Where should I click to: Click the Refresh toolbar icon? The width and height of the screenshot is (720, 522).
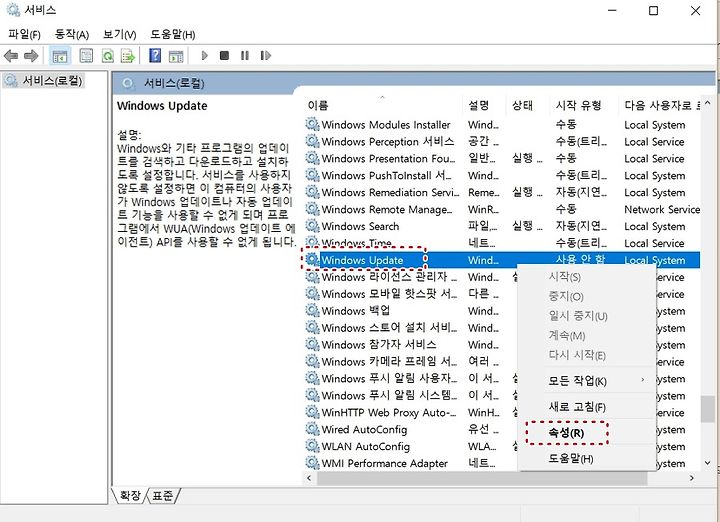108,56
